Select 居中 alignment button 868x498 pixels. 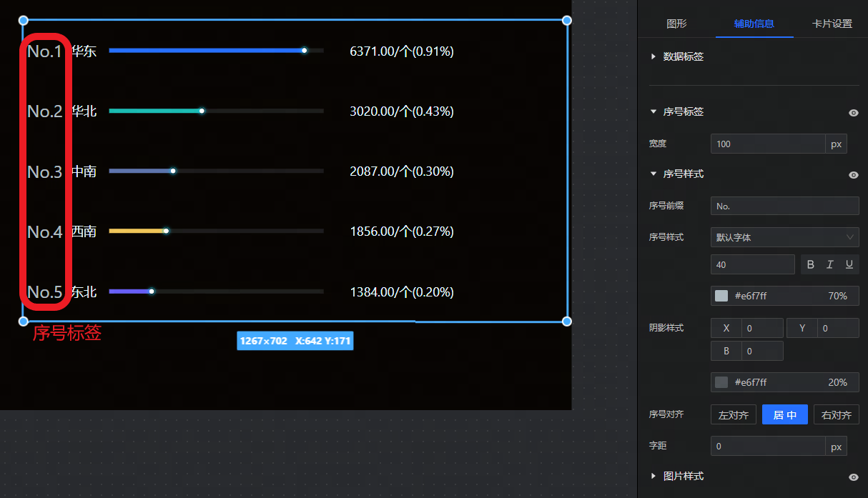784,414
